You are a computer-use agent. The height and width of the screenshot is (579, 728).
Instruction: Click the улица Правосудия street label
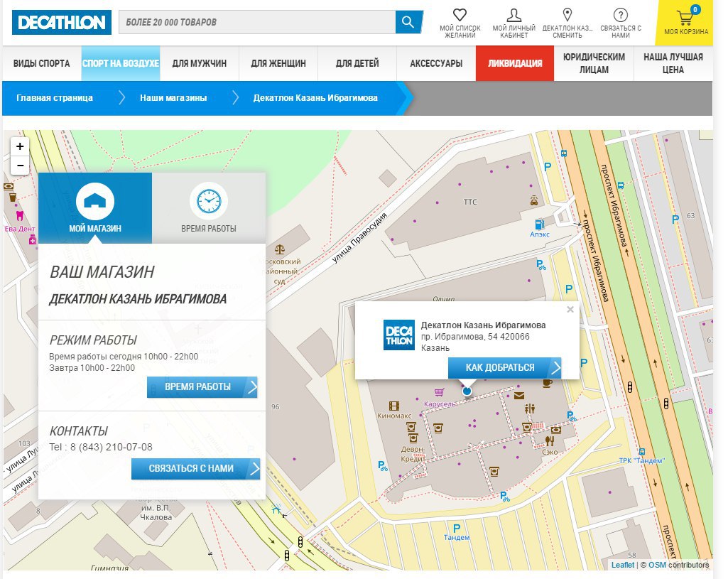359,238
